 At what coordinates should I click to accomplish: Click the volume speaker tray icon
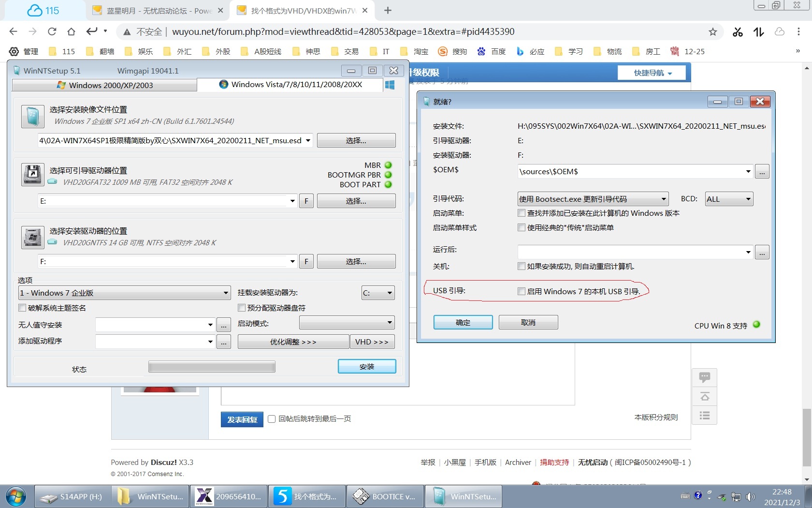[750, 496]
